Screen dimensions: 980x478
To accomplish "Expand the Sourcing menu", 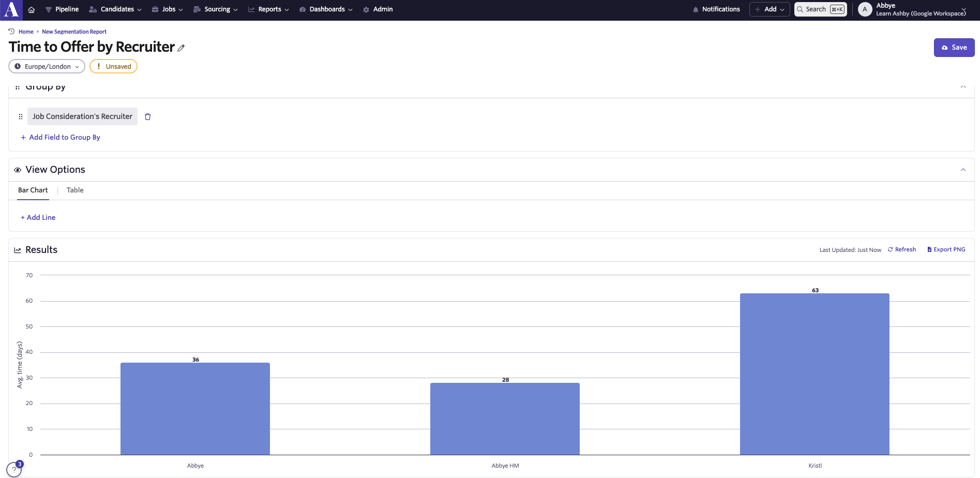I will (x=215, y=9).
